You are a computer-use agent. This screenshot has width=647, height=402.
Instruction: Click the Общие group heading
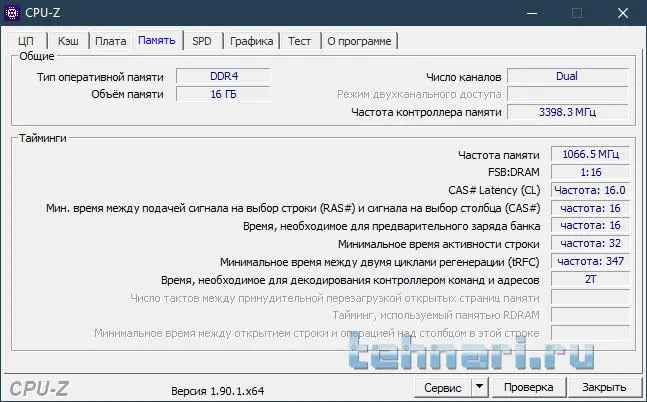coord(37,56)
